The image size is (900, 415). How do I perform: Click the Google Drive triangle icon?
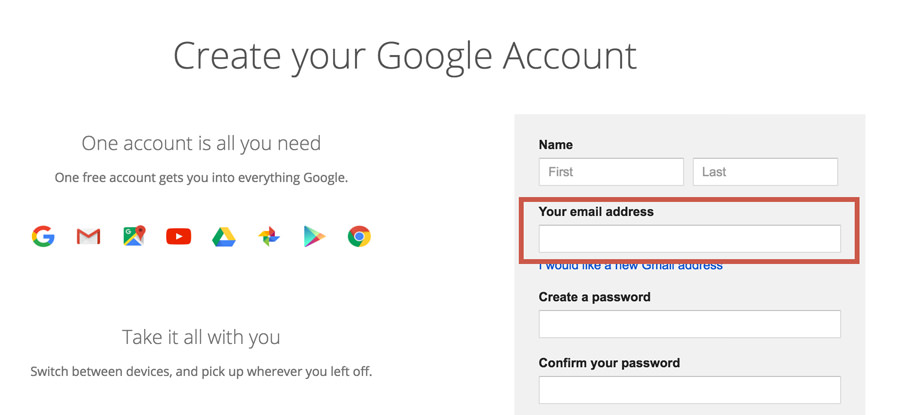pos(224,237)
